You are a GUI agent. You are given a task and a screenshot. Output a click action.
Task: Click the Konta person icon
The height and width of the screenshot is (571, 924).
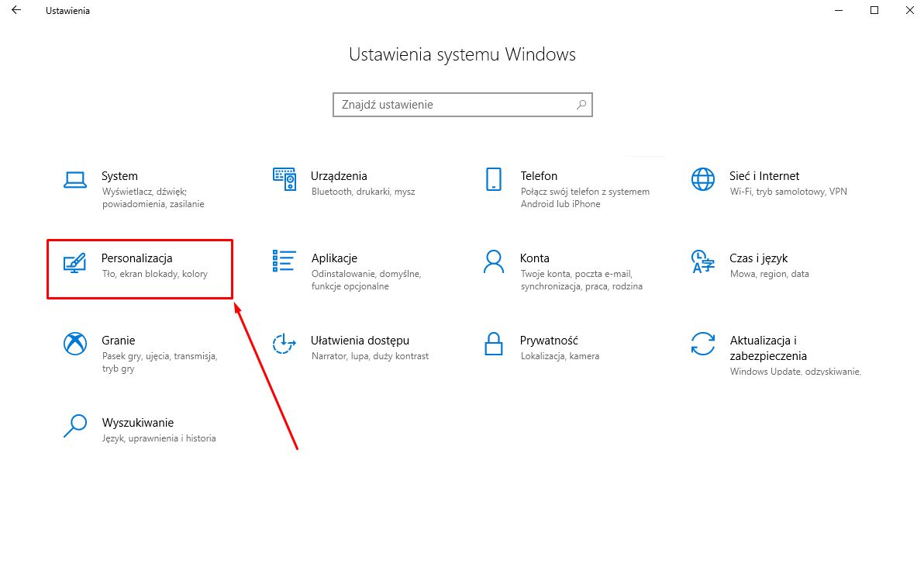pyautogui.click(x=494, y=262)
